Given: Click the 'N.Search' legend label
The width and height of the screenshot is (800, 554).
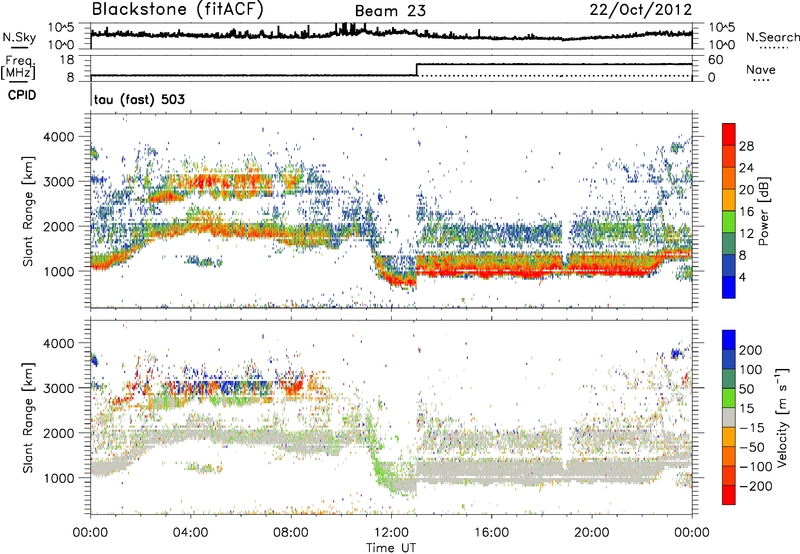Looking at the screenshot, I should point(772,37).
